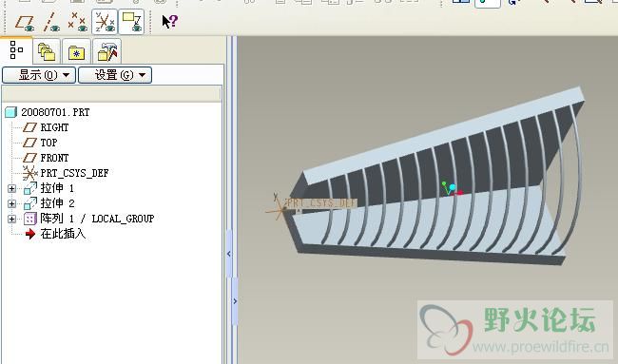Expand the 阵列 1 / LOCAL_GROUP node
This screenshot has height=364, width=618.
[11, 219]
